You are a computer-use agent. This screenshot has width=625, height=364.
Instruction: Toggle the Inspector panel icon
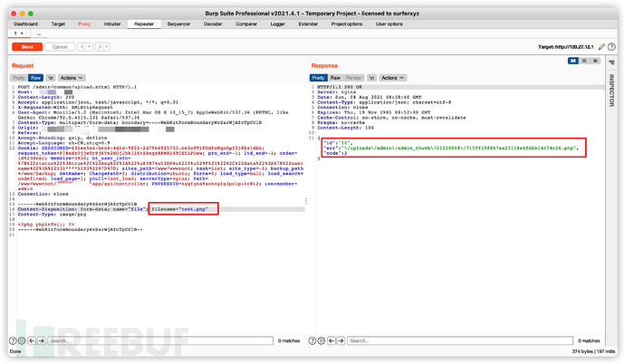click(x=611, y=62)
